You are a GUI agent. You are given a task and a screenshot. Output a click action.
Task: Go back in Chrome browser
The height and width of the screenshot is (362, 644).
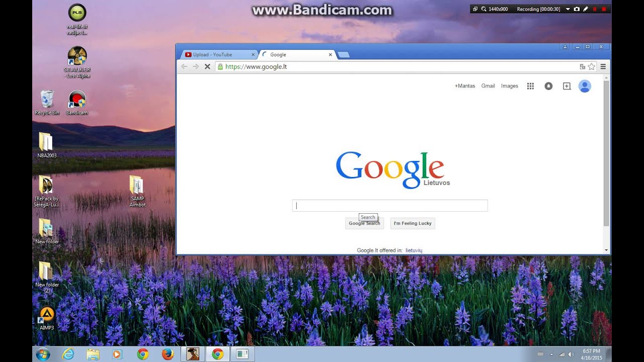click(x=184, y=66)
